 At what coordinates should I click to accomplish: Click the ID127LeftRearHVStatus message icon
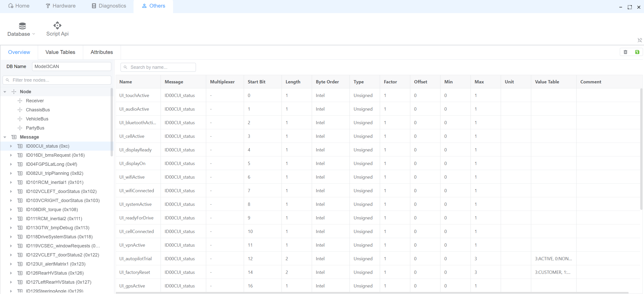pos(20,282)
